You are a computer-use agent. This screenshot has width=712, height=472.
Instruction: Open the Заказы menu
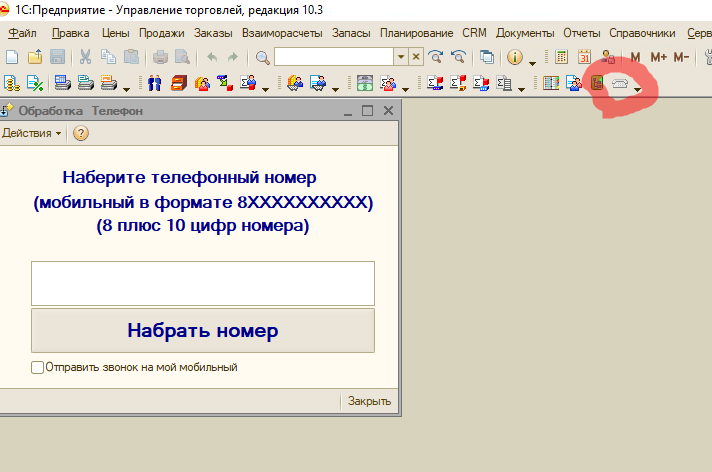tap(213, 33)
